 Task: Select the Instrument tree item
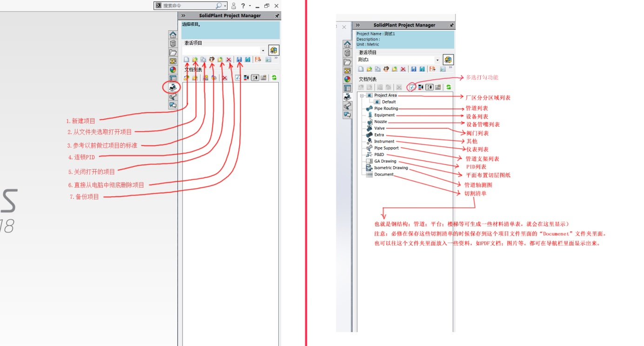pyautogui.click(x=384, y=141)
